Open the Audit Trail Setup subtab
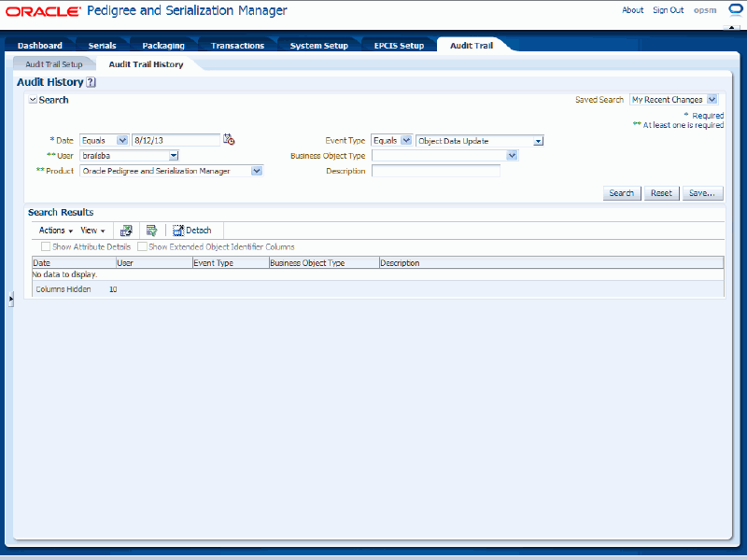747x560 pixels. [54, 64]
